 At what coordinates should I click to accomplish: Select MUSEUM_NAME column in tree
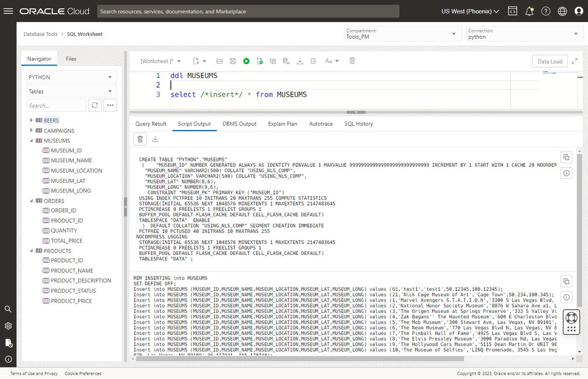(71, 160)
